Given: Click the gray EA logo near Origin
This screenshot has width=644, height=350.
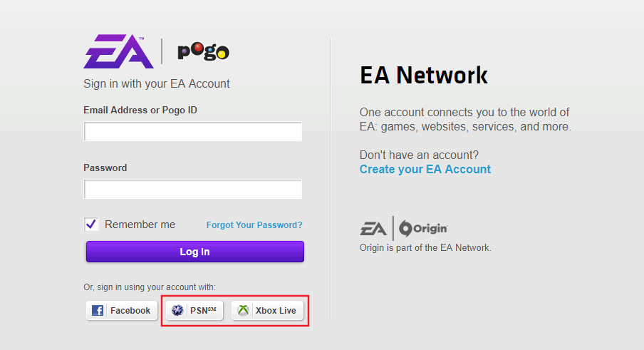Looking at the screenshot, I should [x=373, y=229].
